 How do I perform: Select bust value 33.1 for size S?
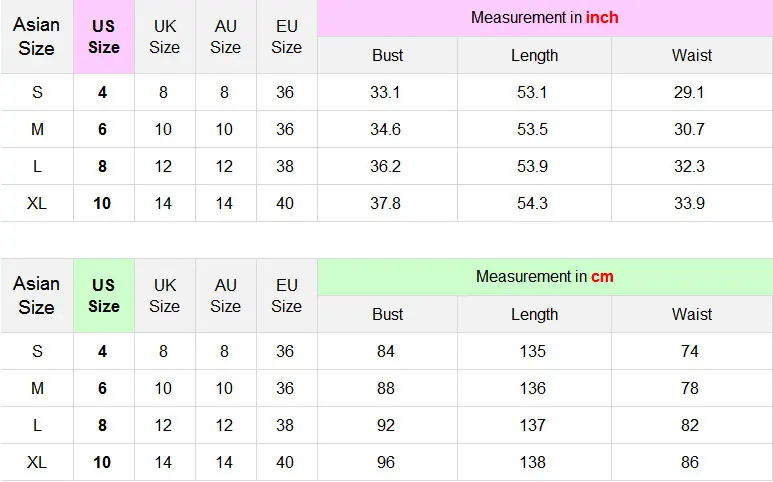pyautogui.click(x=385, y=92)
